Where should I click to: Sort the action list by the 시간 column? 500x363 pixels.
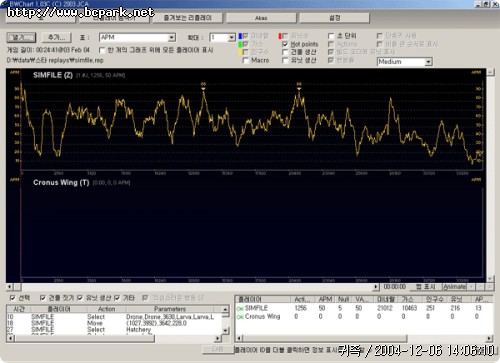(19, 309)
